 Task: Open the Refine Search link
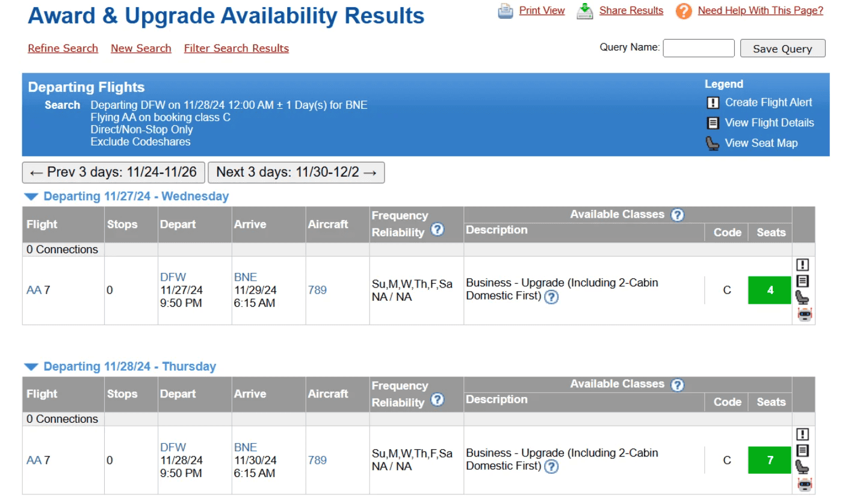(63, 48)
